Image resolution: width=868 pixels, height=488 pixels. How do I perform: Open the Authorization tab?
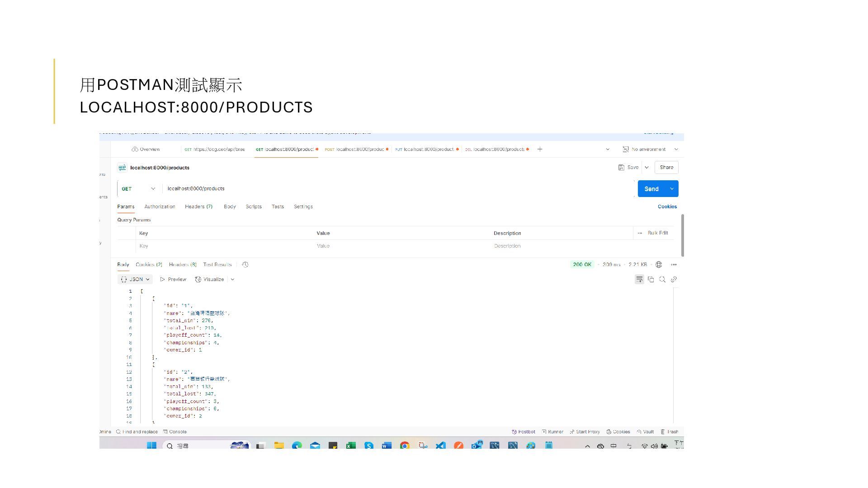pyautogui.click(x=160, y=206)
